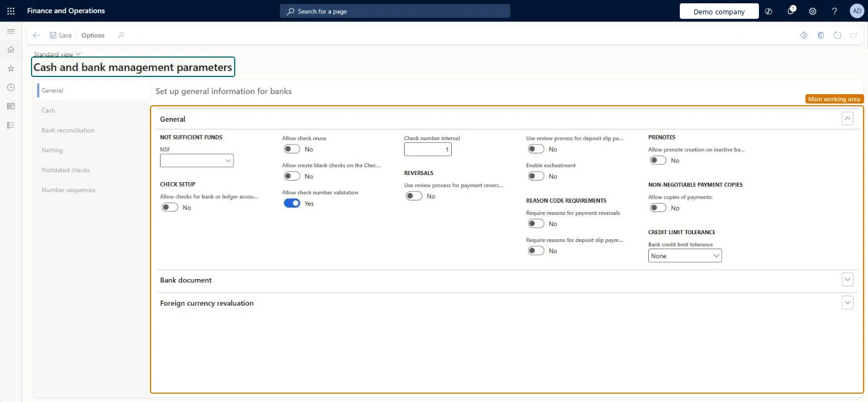Open in new window icon
The width and height of the screenshot is (868, 402).
(x=854, y=35)
